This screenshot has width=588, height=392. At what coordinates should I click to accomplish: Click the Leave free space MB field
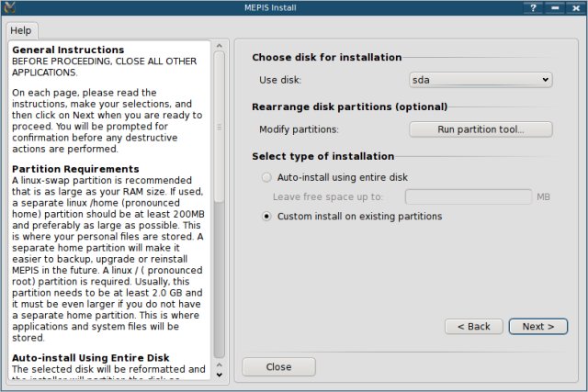click(x=469, y=196)
